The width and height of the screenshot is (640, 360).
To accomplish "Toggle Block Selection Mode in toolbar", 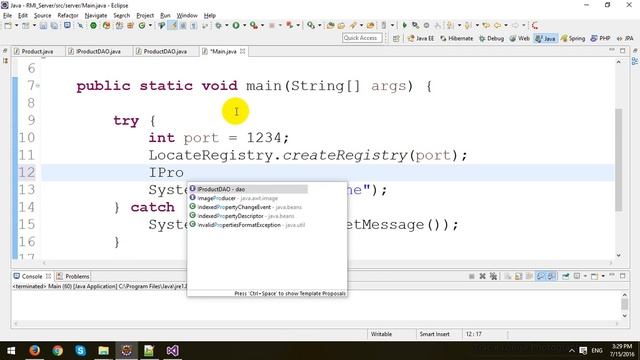I will pos(183,25).
